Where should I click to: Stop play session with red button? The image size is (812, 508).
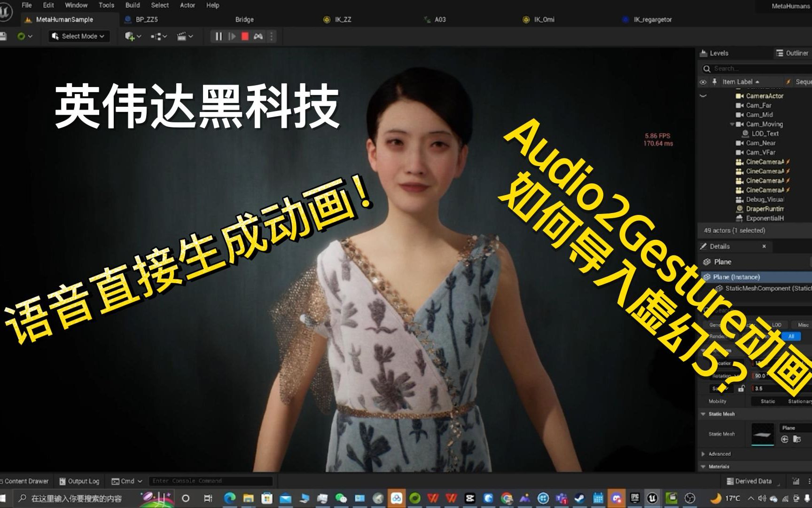245,36
